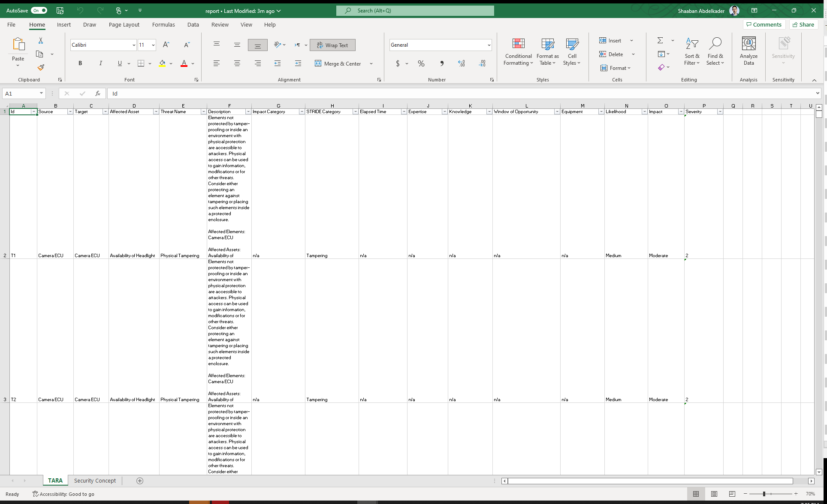827x504 pixels.
Task: Add a new worksheet
Action: coord(139,480)
